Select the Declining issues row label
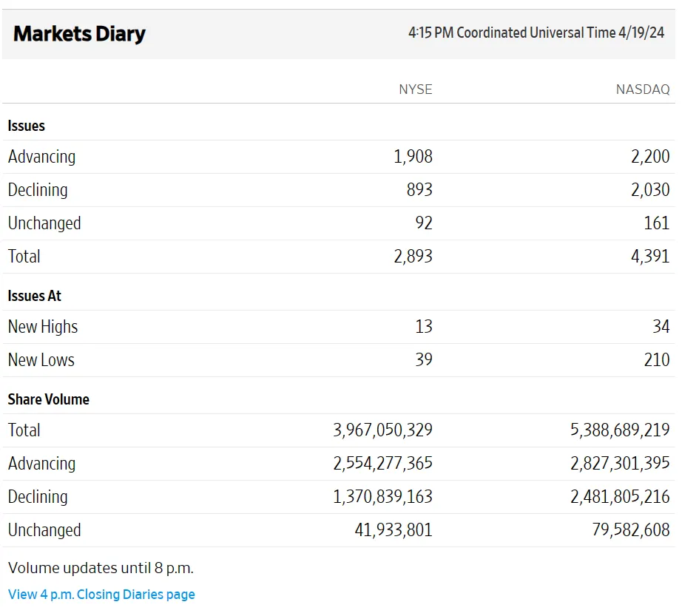This screenshot has height=616, width=682. 37,189
